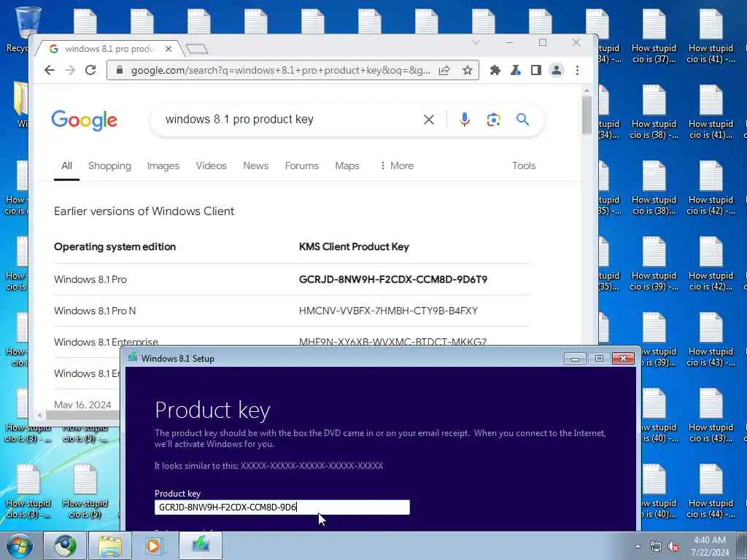Reload the Google search page
The height and width of the screenshot is (560, 747).
tap(90, 71)
